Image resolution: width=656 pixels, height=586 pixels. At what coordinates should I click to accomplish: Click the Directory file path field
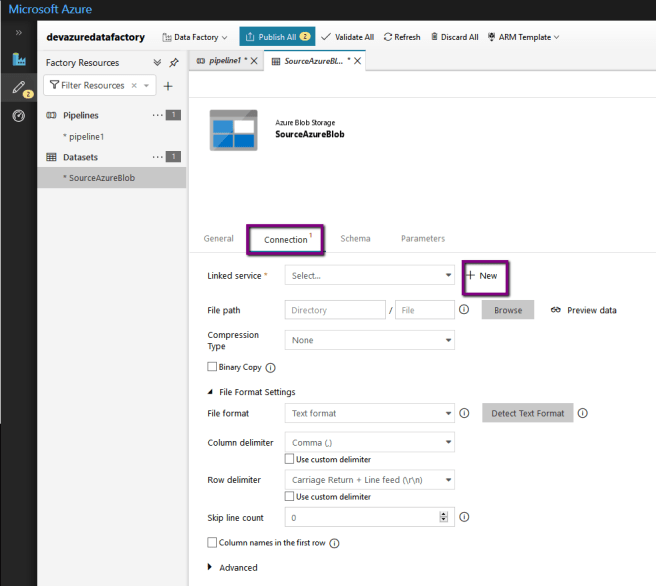pyautogui.click(x=335, y=310)
